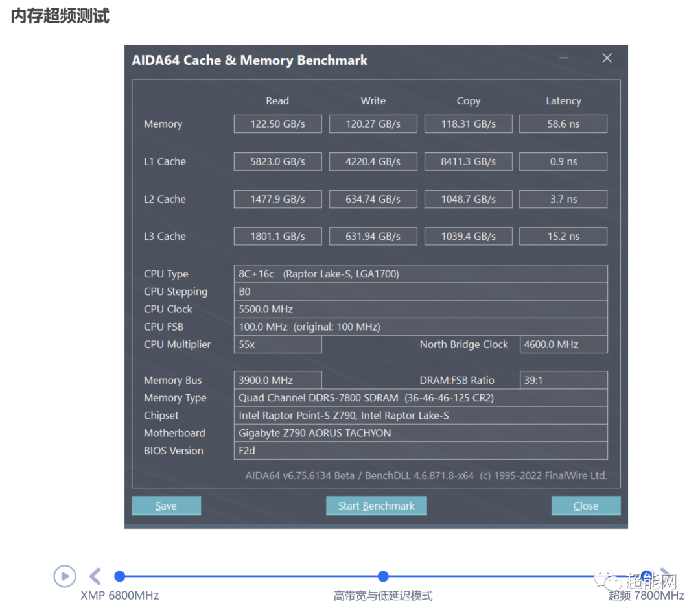Click the Memory Latency value 58.6 ns
This screenshot has width=700, height=612.
pyautogui.click(x=563, y=124)
